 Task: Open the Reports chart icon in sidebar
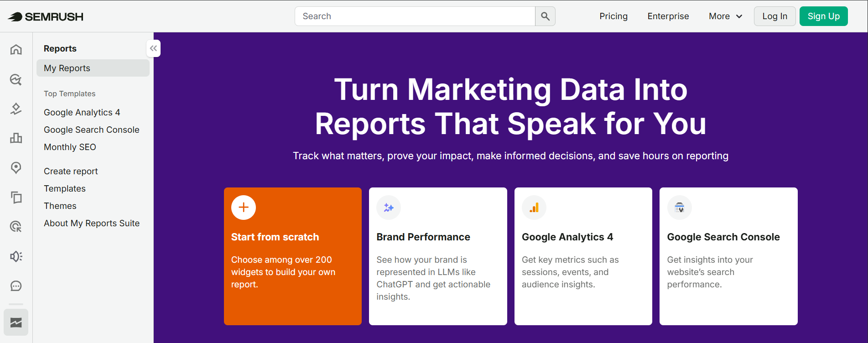point(16,322)
